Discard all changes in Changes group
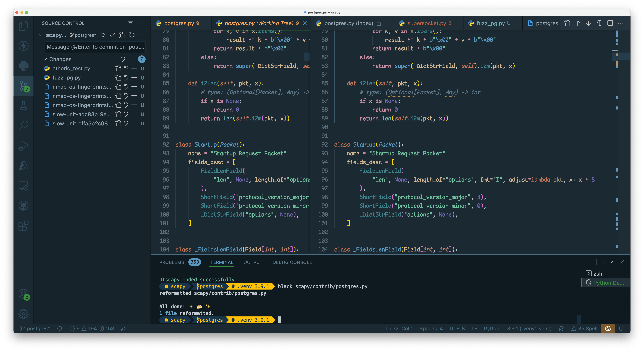This screenshot has width=644, height=351. pyautogui.click(x=123, y=59)
